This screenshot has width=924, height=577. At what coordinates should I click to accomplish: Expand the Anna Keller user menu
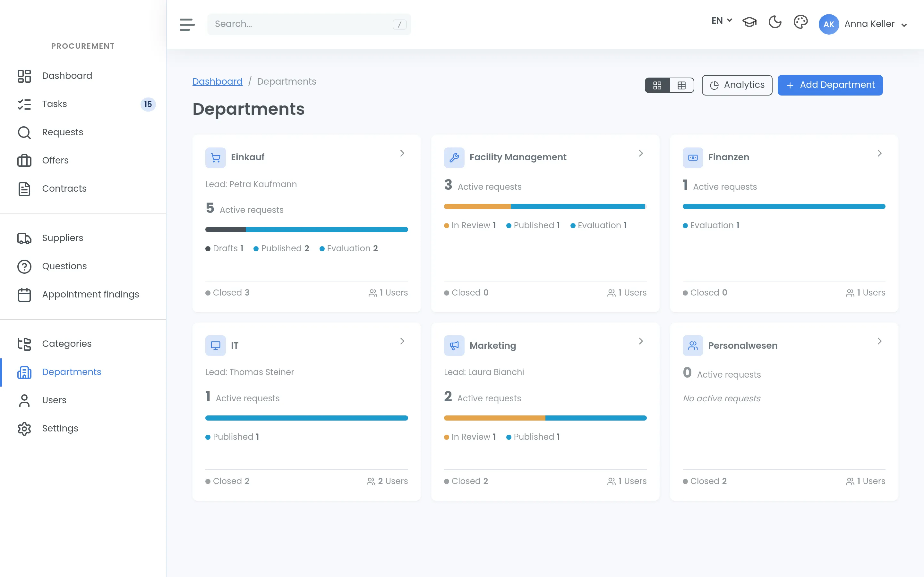click(863, 24)
